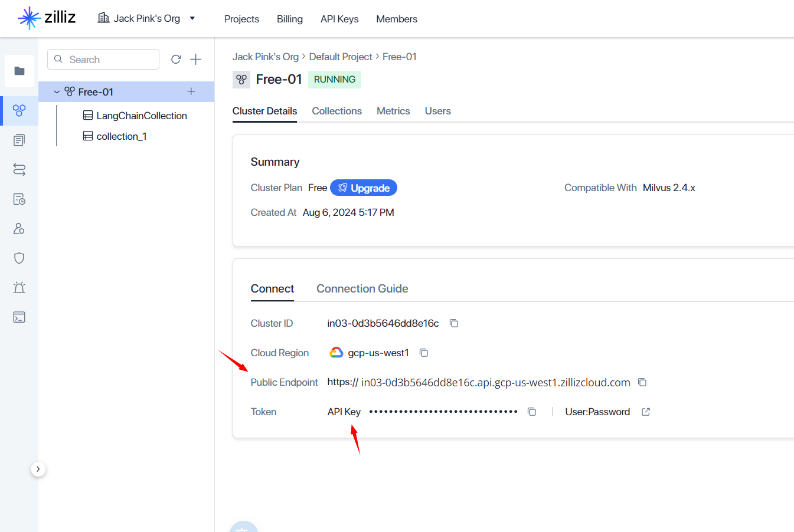The height and width of the screenshot is (532, 794).
Task: Copy the API Key token
Action: (532, 412)
